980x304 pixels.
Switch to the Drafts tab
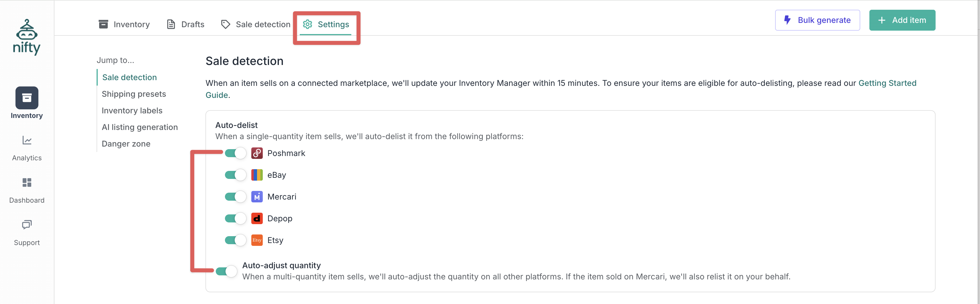click(186, 24)
